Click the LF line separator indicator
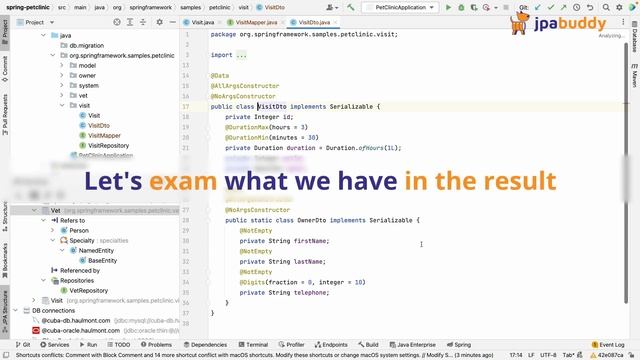This screenshot has width=640, height=360. point(531,355)
